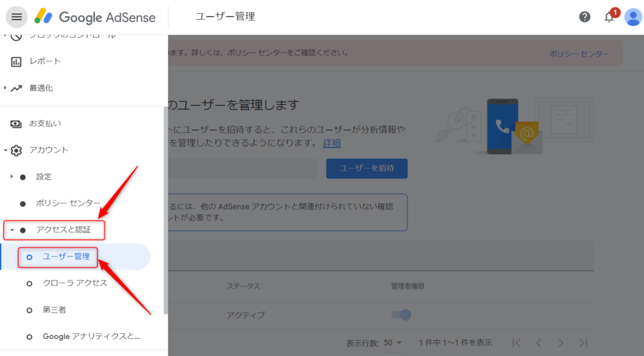Image resolution: width=644 pixels, height=356 pixels.
Task: Collapse the アクセスと認証 arrow
Action: tap(12, 230)
